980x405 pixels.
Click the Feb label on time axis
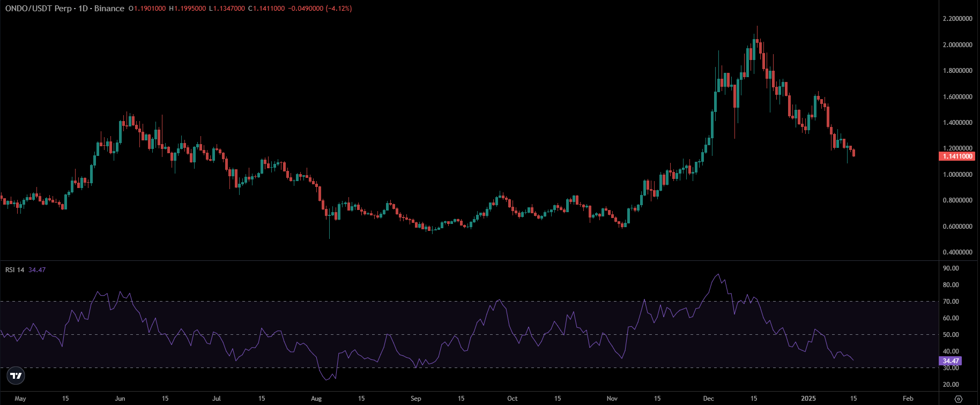(x=908, y=399)
